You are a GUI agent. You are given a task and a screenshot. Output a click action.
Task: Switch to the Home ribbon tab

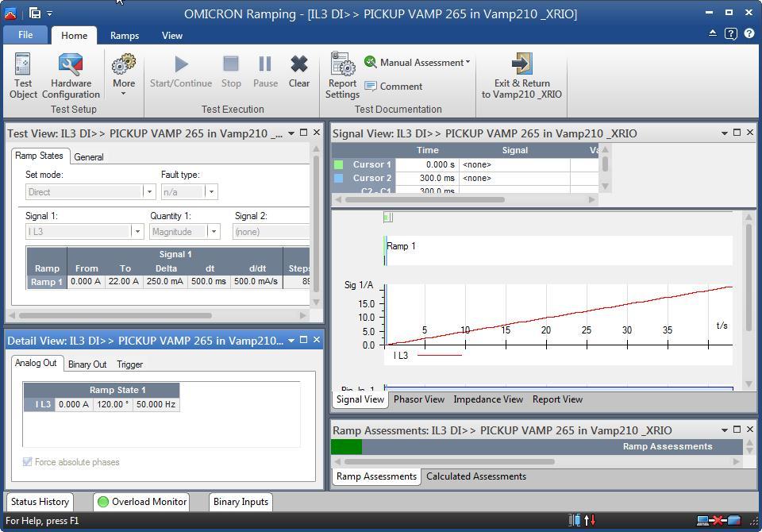point(75,36)
